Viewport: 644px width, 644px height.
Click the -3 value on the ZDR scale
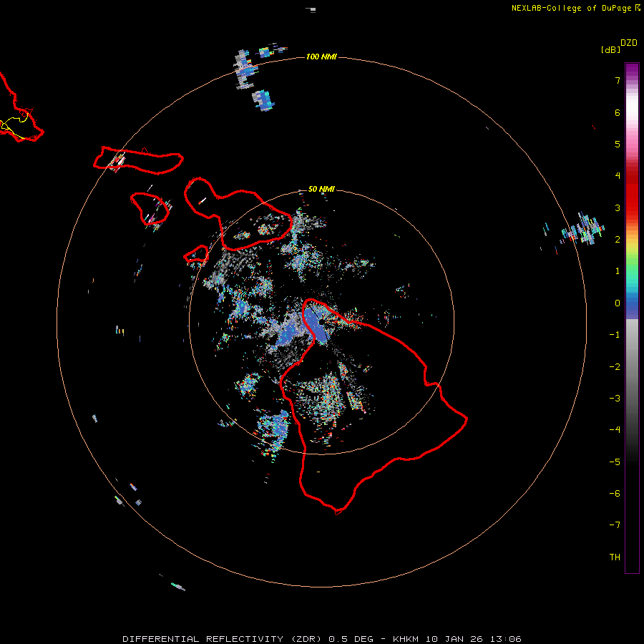615,399
